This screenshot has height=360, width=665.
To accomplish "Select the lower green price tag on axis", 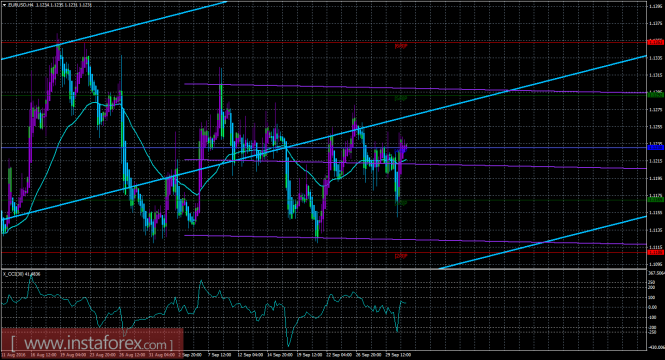I will coord(656,199).
